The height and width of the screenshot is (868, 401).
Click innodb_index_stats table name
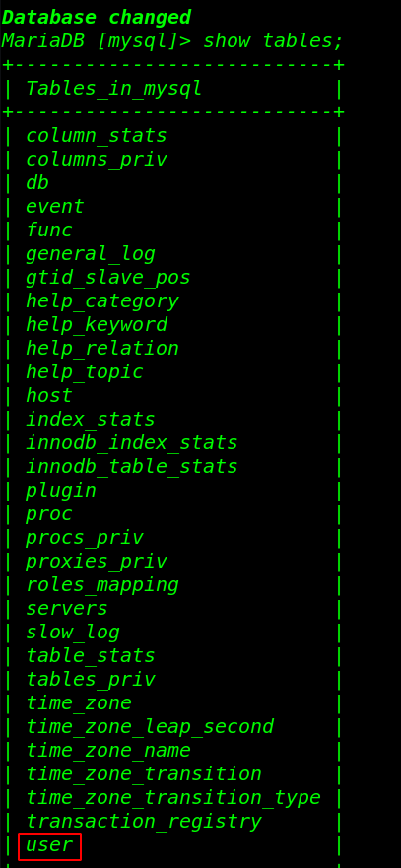tap(132, 442)
